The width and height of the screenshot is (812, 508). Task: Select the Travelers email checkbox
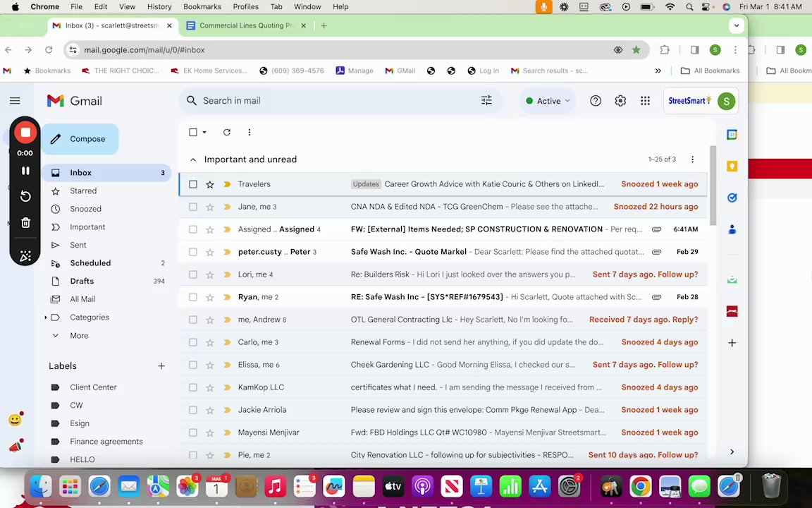tap(193, 184)
